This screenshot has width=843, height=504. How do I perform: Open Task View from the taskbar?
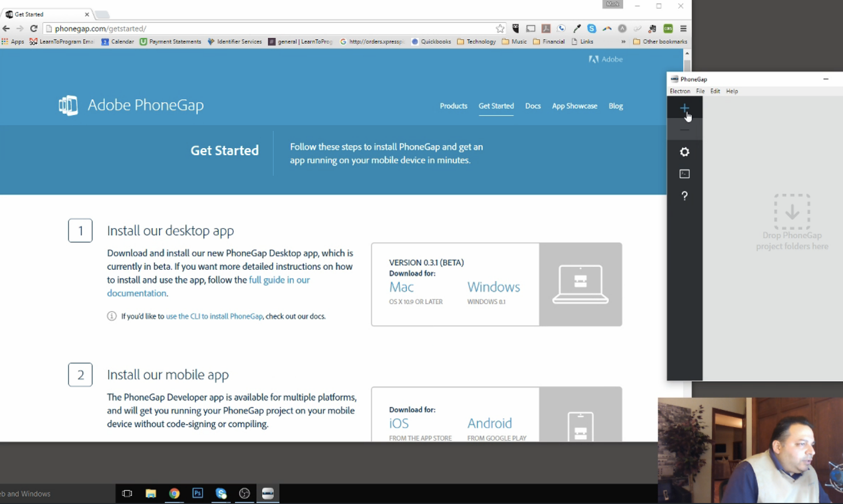127,493
